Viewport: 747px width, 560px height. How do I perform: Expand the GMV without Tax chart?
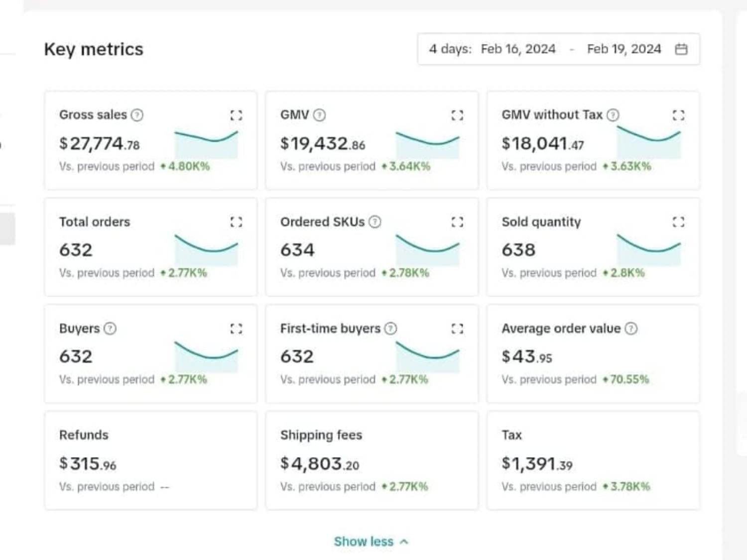(678, 115)
